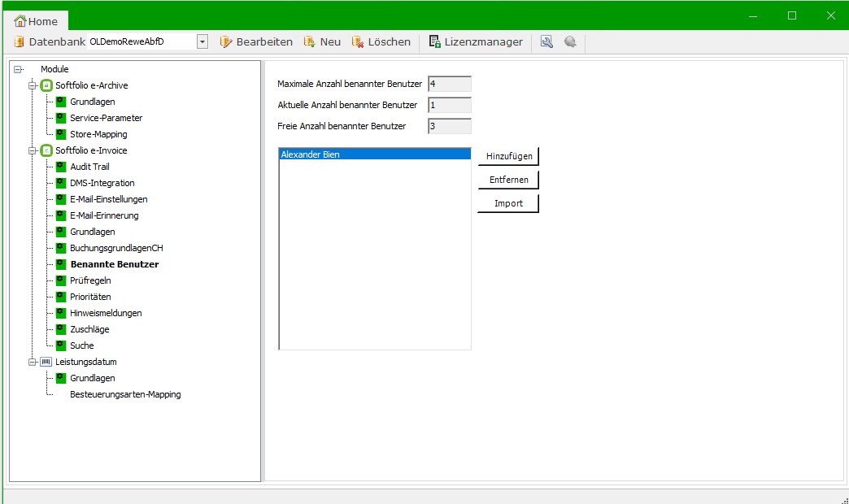Screen dimensions: 849x504
Task: Click the Leistungsdatum barcode icon
Action: [x=46, y=362]
